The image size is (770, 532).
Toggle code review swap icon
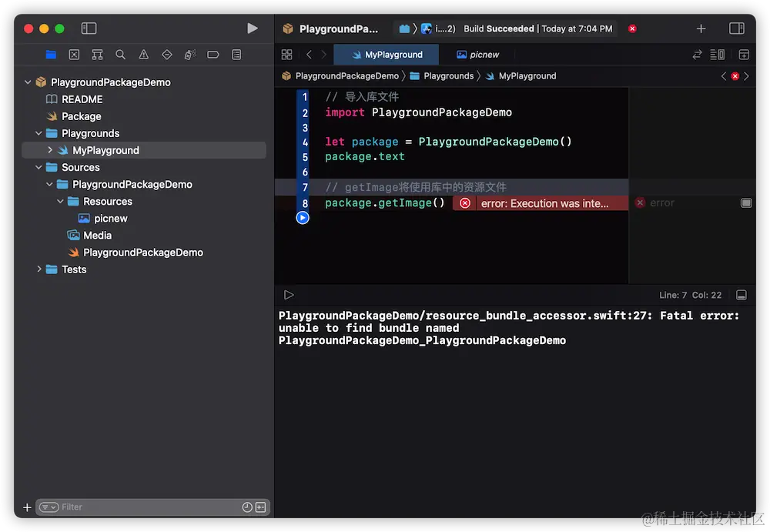(697, 55)
